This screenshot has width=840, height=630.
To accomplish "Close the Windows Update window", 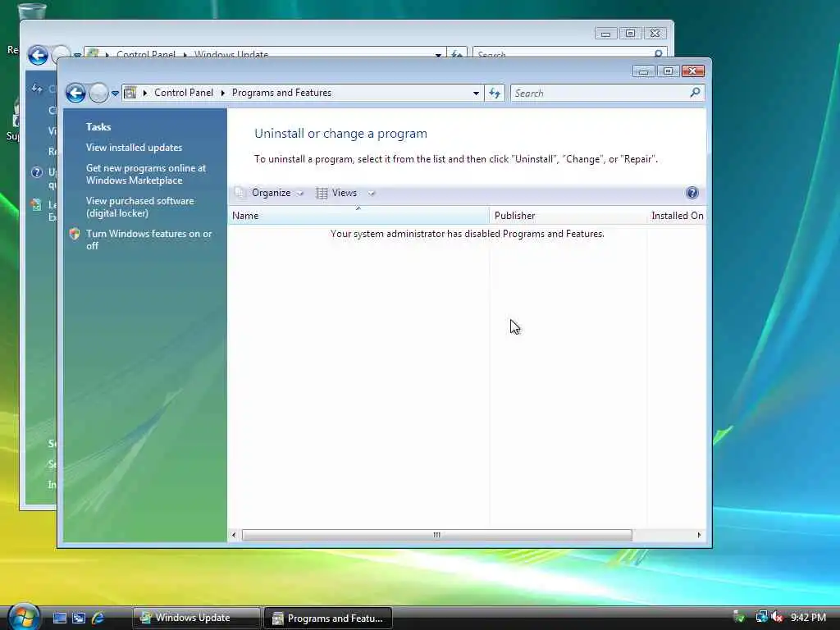I will tap(655, 33).
